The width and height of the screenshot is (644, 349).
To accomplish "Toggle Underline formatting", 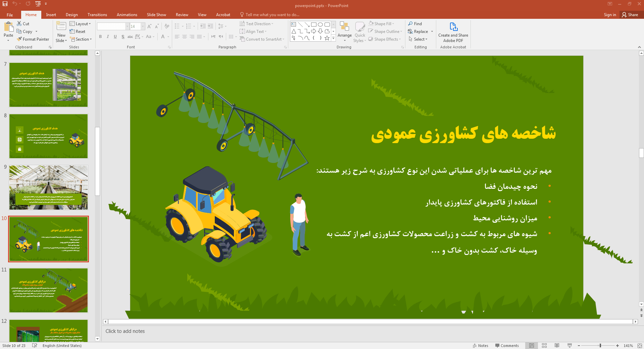I will [x=115, y=37].
